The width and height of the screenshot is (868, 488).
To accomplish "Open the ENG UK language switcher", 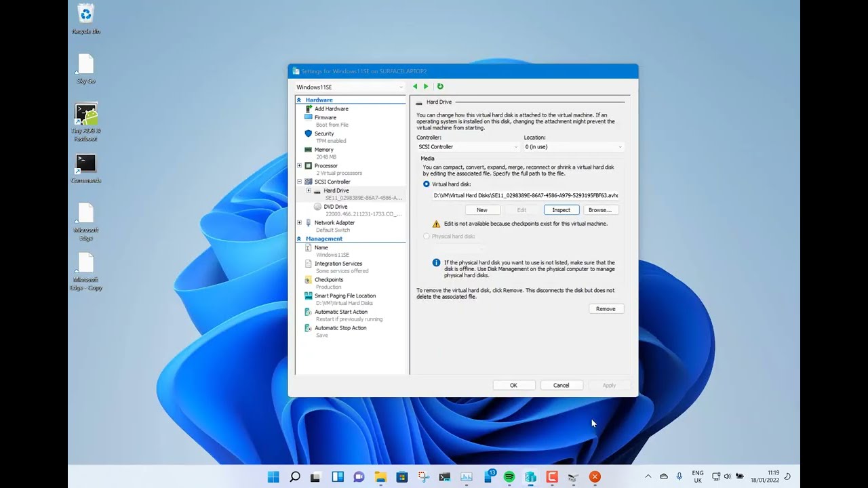I will click(x=698, y=477).
